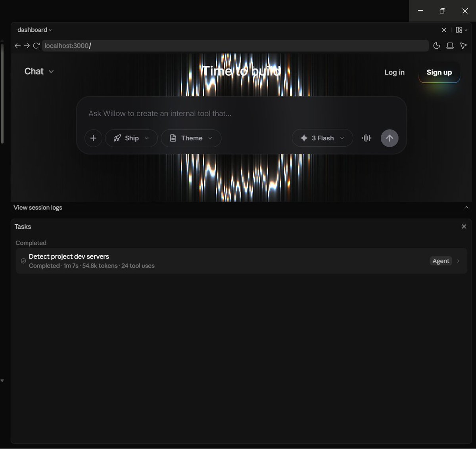Click the back navigation arrow
Viewport: 476px width, 449px height.
pyautogui.click(x=17, y=46)
